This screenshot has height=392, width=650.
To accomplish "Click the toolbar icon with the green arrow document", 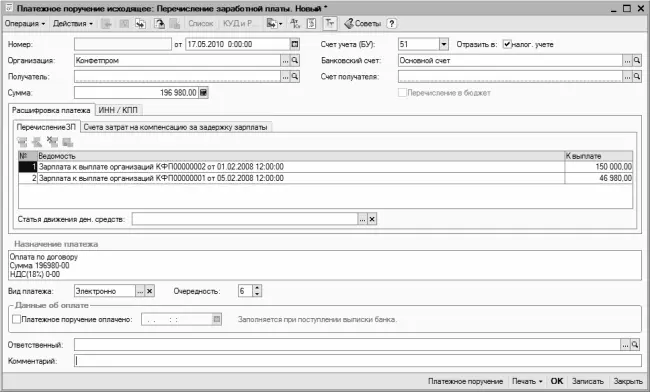I will click(141, 24).
